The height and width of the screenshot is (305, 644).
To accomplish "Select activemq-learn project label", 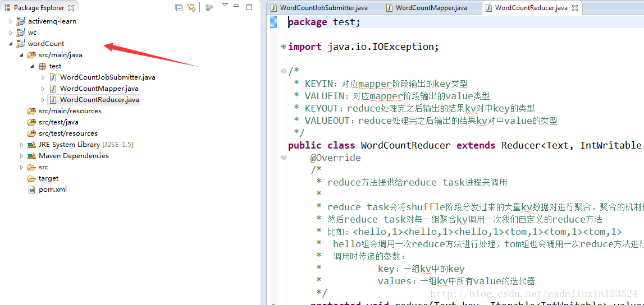I will (x=52, y=21).
